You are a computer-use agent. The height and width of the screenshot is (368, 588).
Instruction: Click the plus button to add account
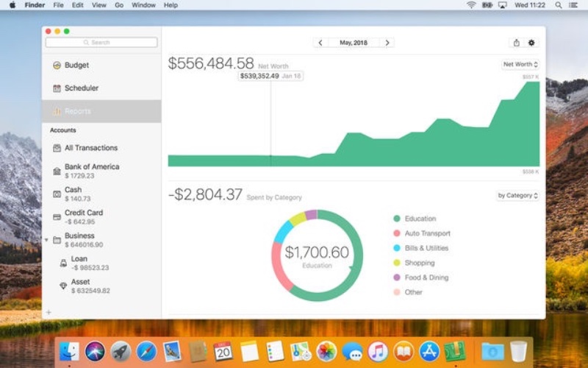click(49, 312)
